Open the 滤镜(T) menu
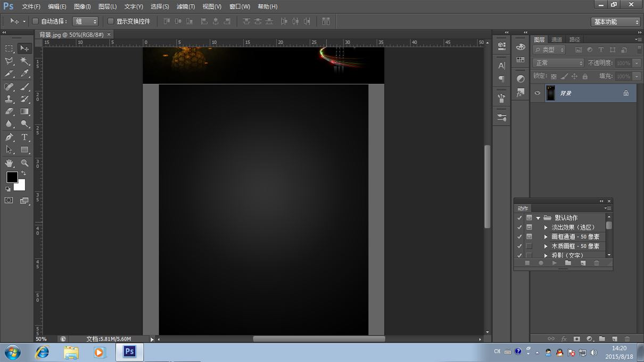Screen dimensions: 644x362 coord(186,6)
